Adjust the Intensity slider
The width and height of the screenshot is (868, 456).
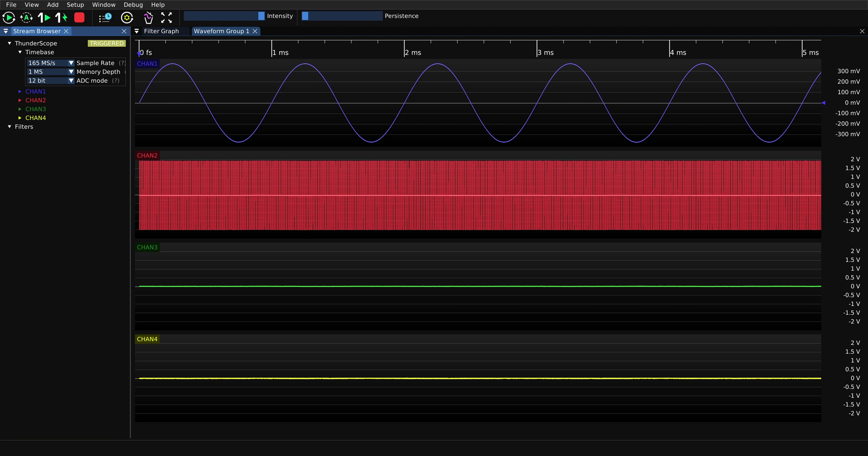(x=224, y=16)
